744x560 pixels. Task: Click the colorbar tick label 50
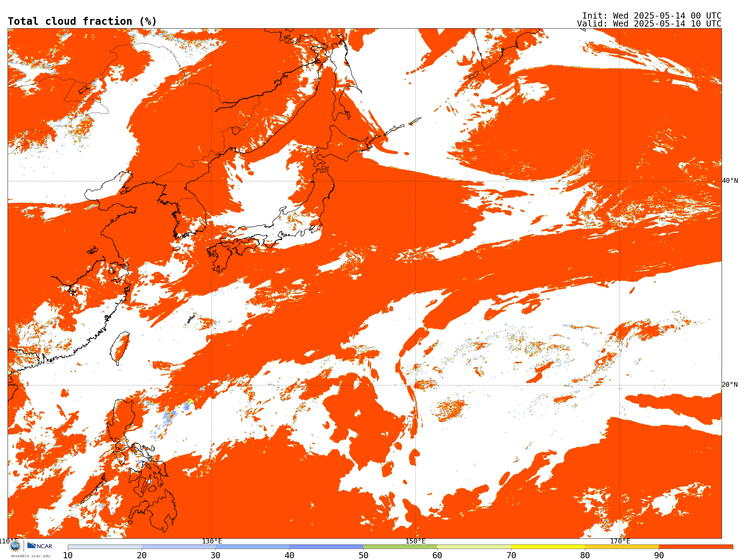[x=363, y=556]
